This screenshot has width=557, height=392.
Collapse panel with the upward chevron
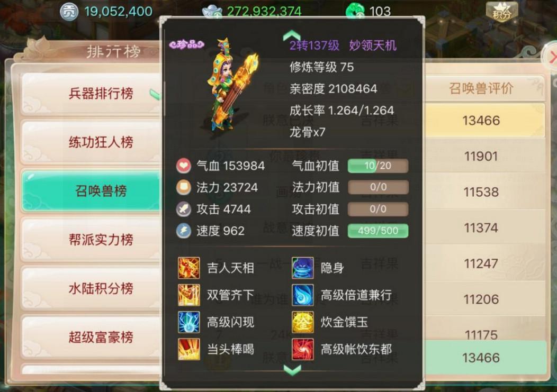tap(292, 35)
